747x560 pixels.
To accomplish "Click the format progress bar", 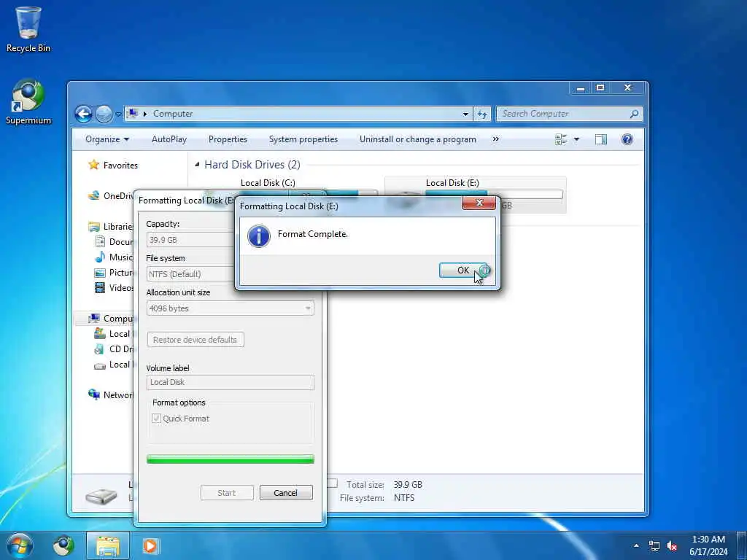I will 230,459.
